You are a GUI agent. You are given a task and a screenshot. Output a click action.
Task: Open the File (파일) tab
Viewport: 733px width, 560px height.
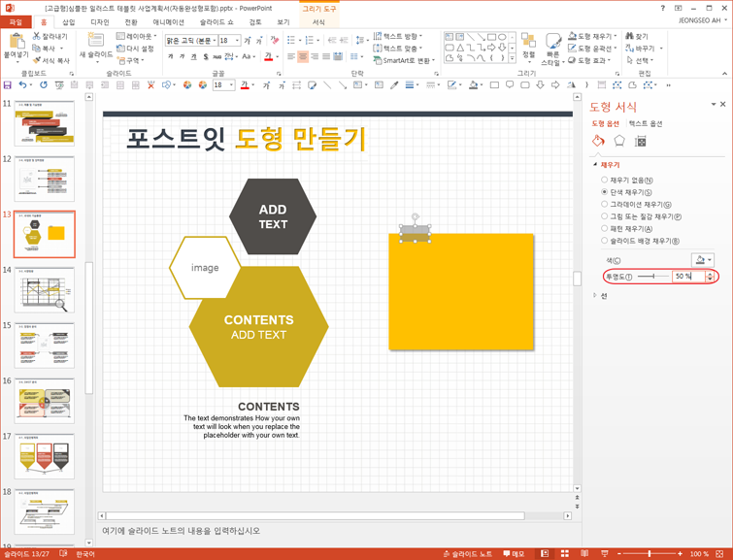pos(16,22)
